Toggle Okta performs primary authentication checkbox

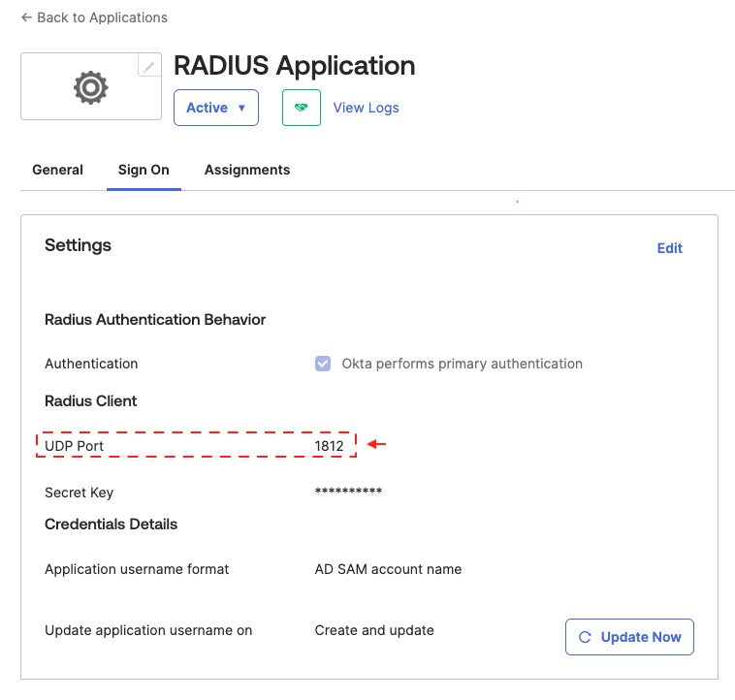tap(323, 364)
